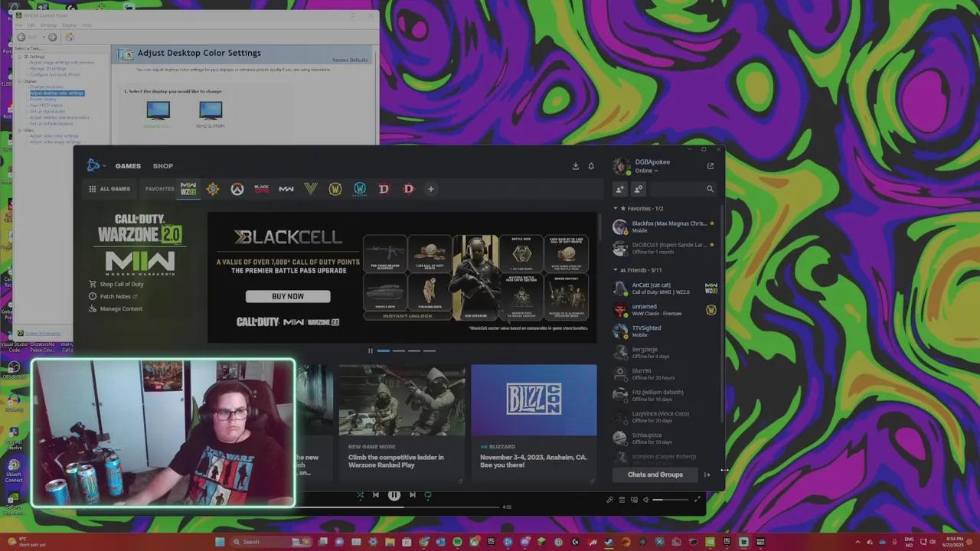The image size is (980, 551).
Task: Open the Patch Notes link
Action: (115, 297)
